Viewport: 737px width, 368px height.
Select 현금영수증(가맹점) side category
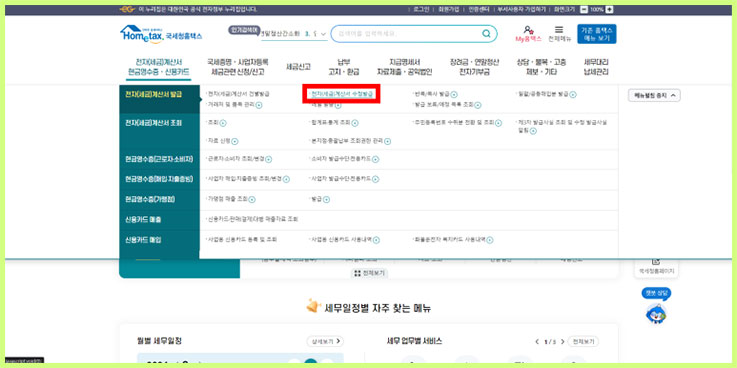160,200
